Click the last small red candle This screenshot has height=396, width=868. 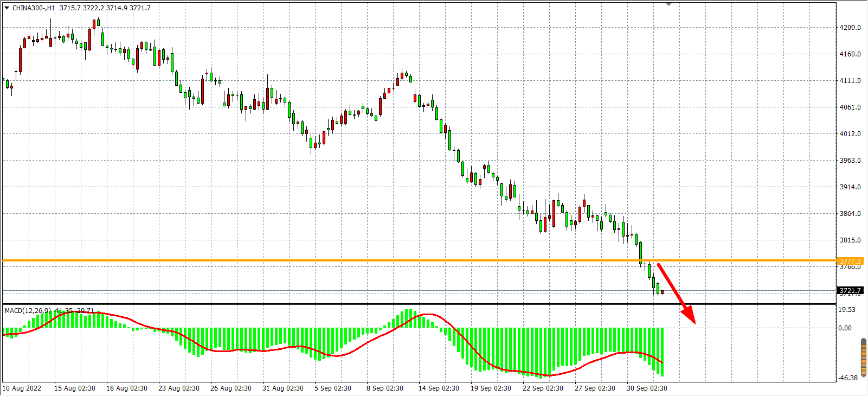tap(662, 292)
